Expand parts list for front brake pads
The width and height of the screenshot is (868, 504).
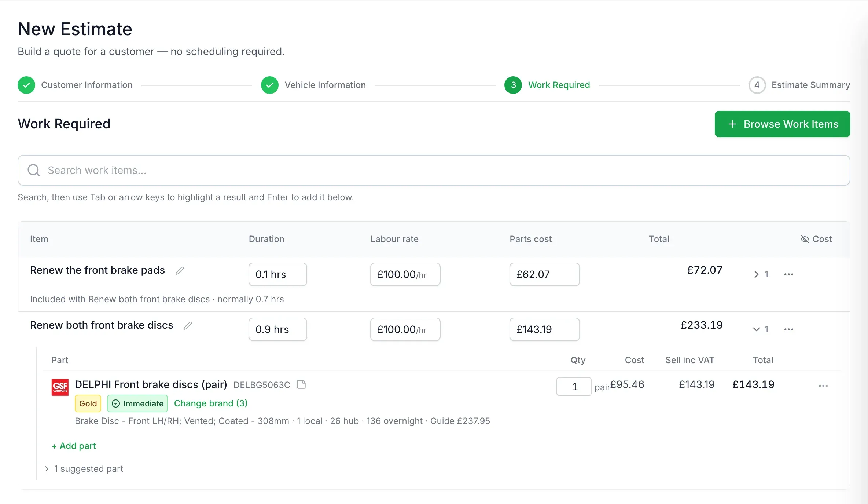tap(761, 274)
